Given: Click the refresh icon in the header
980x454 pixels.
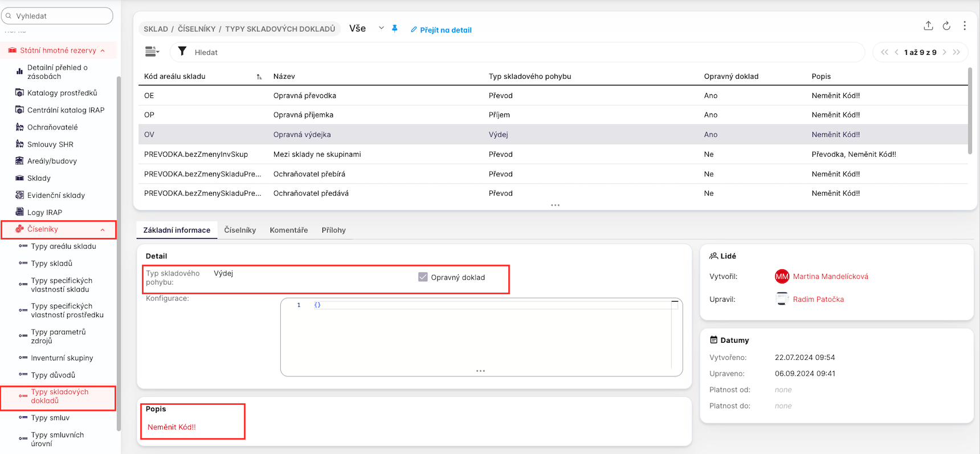Looking at the screenshot, I should (946, 26).
